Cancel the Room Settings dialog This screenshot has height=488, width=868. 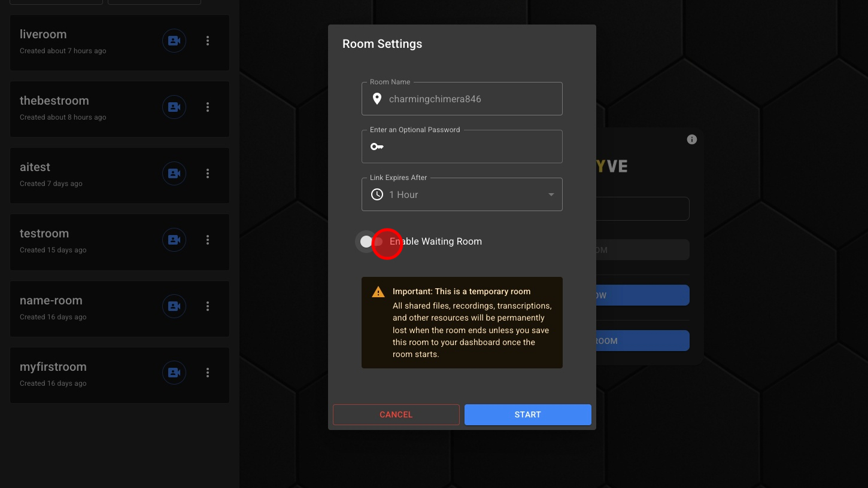pyautogui.click(x=396, y=414)
